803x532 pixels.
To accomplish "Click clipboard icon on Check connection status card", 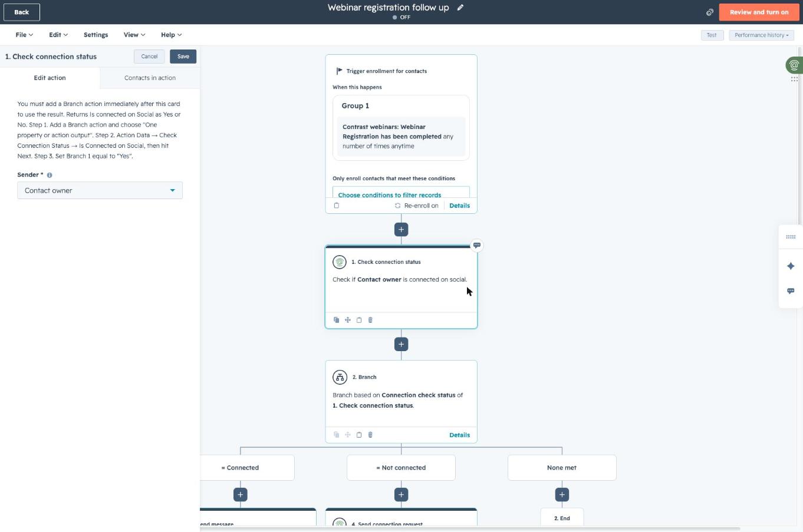I will click(x=359, y=320).
